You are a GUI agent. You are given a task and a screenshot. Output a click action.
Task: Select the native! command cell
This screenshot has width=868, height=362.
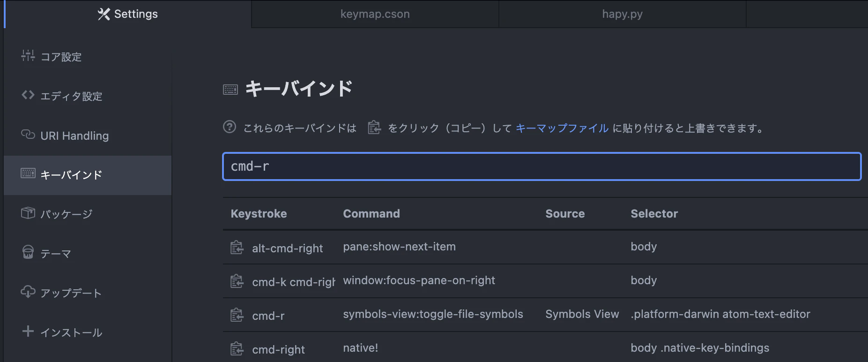coord(360,348)
